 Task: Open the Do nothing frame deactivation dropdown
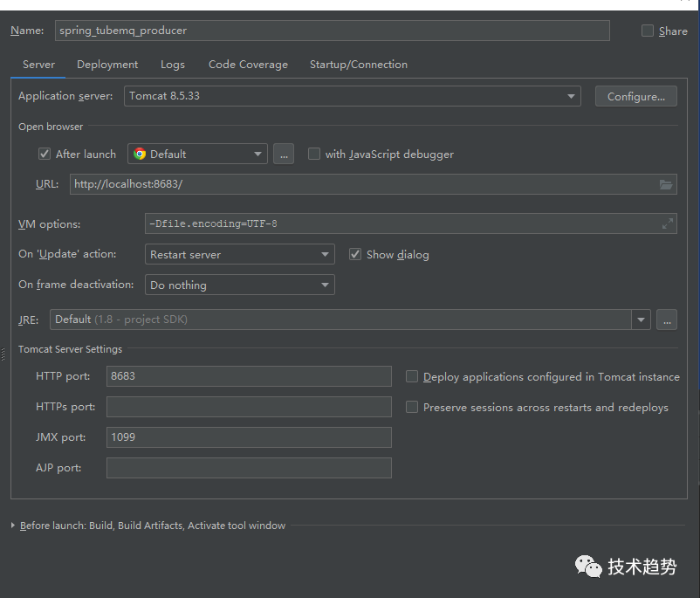(x=240, y=285)
